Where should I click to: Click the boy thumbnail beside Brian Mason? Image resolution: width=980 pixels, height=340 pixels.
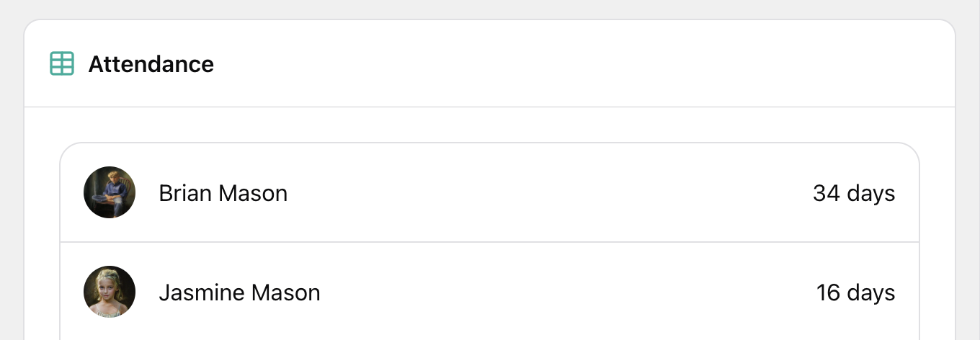(x=110, y=192)
